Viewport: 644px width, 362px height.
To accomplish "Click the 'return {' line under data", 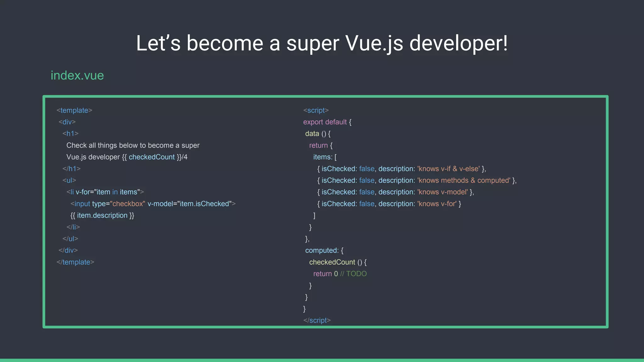I will pos(321,145).
